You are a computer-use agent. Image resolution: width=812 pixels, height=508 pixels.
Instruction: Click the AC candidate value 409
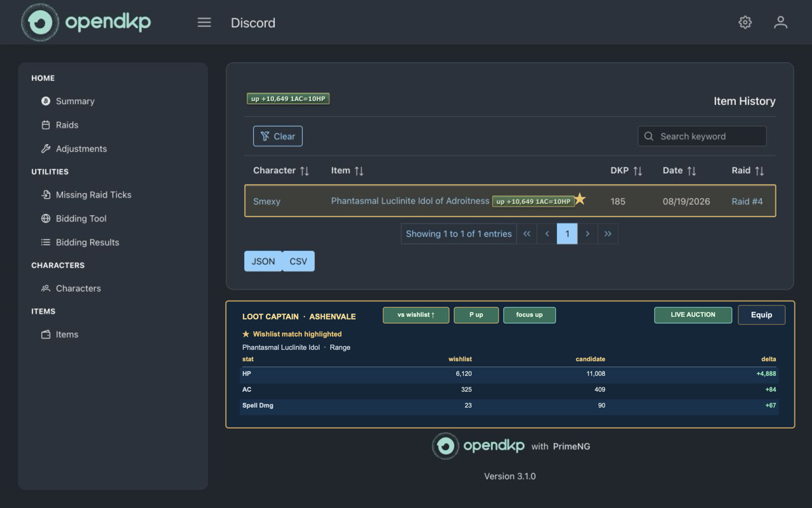599,390
